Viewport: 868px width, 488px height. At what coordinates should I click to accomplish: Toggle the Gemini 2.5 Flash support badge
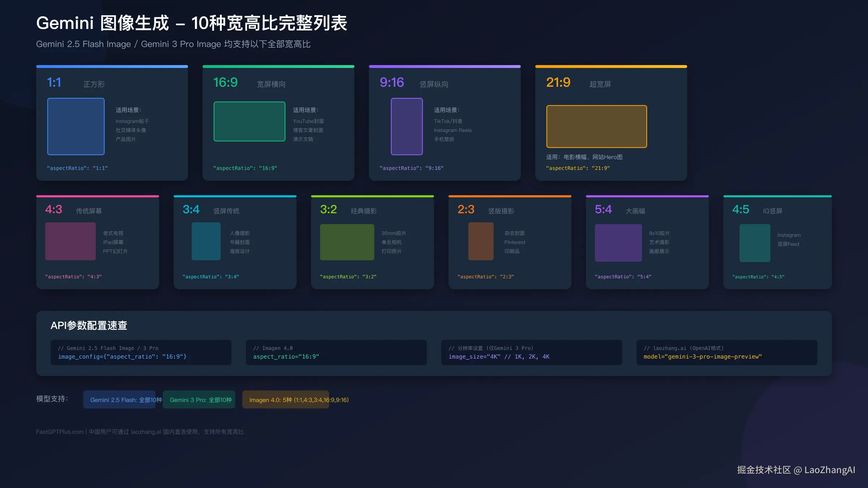pyautogui.click(x=119, y=400)
